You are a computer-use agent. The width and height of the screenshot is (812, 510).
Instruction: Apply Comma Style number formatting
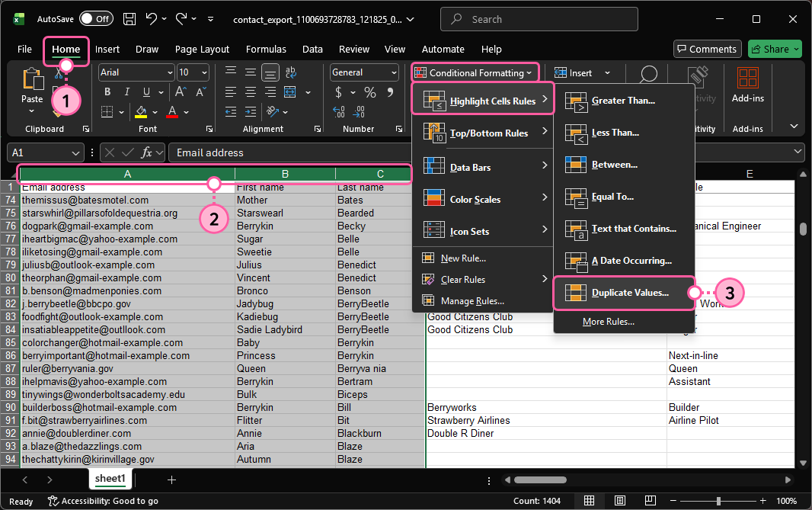[x=391, y=91]
